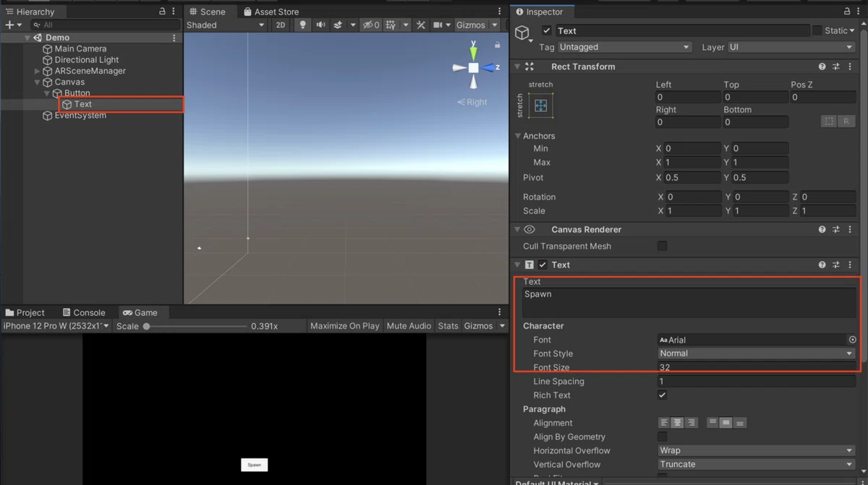868x485 pixels.
Task: Lock the Inspector panel
Action: [x=847, y=12]
